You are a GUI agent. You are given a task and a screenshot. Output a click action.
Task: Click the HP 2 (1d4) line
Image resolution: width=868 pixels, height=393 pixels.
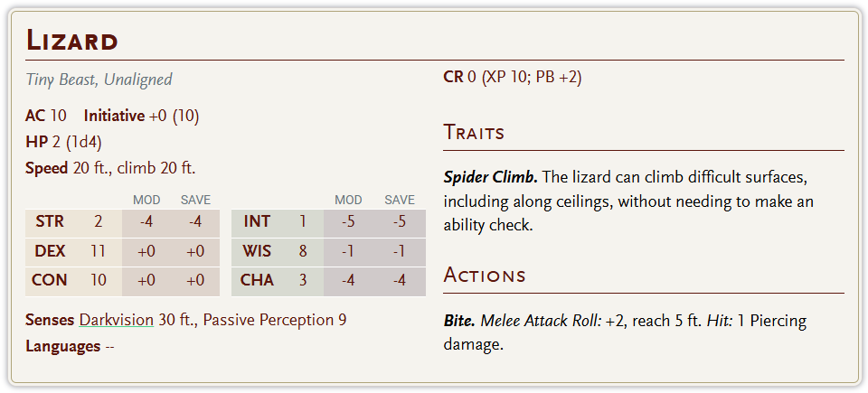[x=64, y=142]
